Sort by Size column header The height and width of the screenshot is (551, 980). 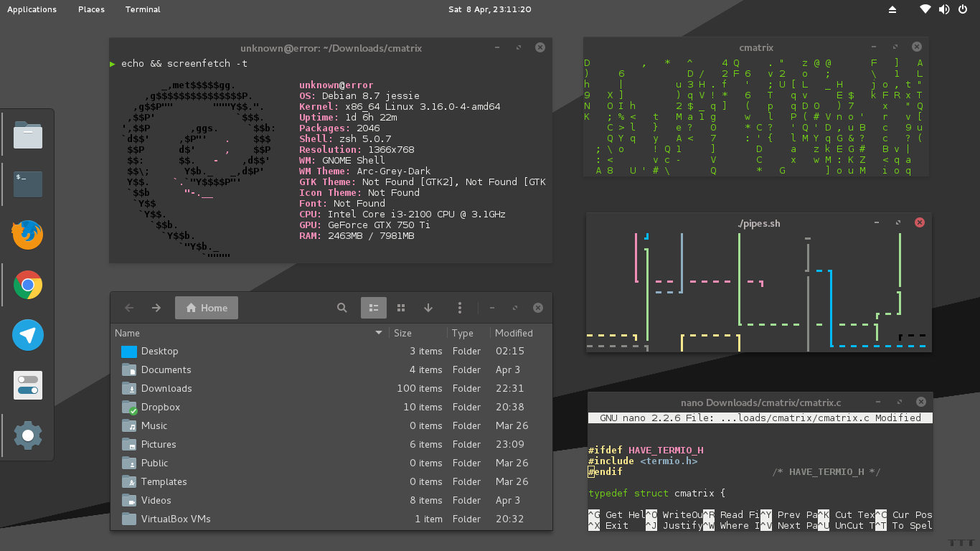pos(418,333)
